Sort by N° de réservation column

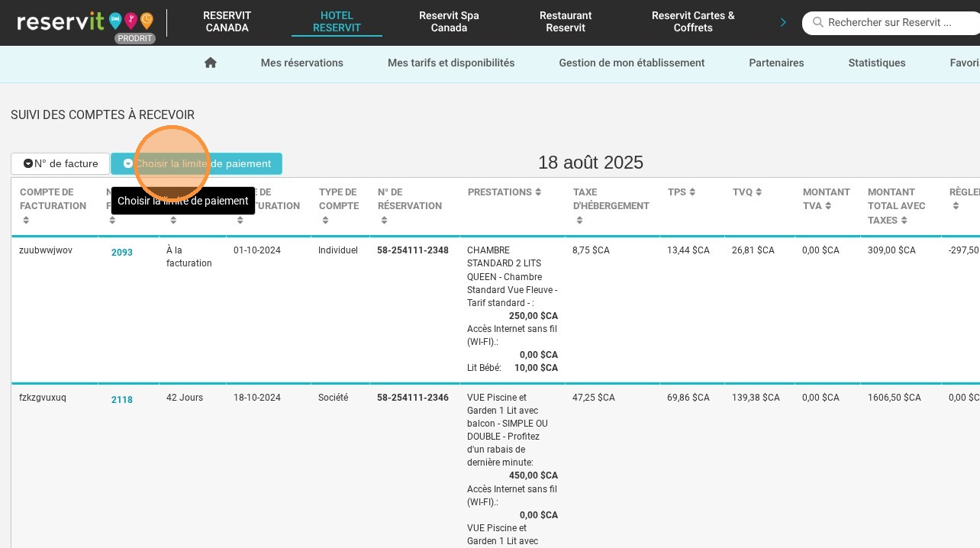pos(384,221)
